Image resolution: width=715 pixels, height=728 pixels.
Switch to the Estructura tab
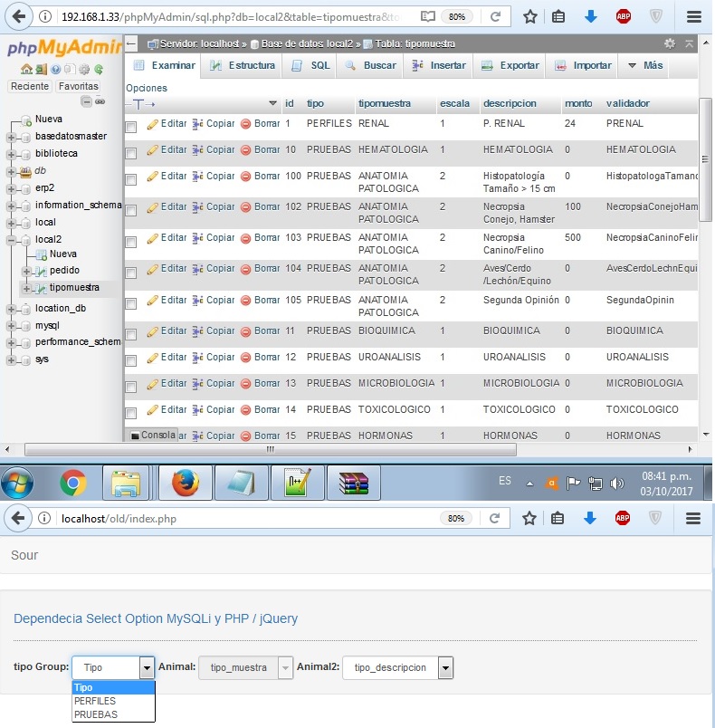click(242, 65)
